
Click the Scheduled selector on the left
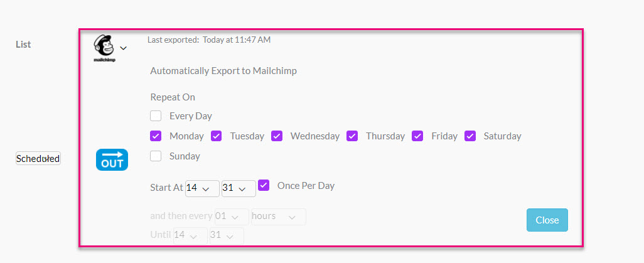[x=38, y=159]
